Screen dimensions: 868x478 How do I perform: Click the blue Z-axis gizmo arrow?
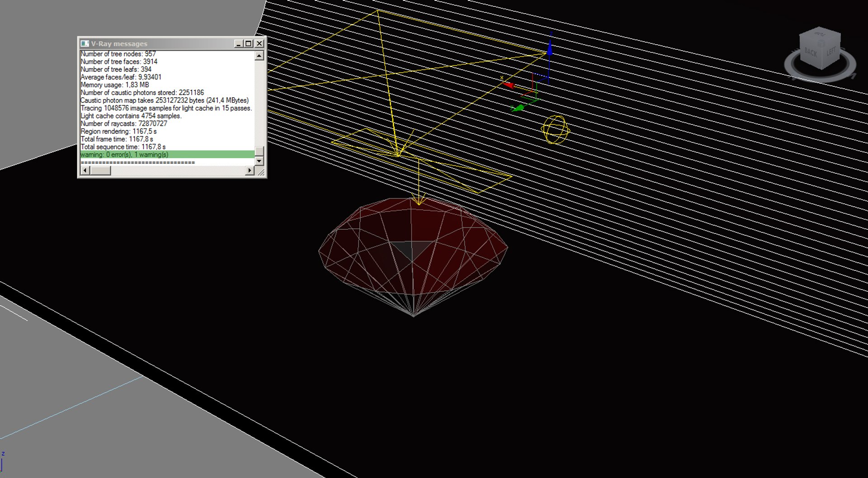[550, 48]
